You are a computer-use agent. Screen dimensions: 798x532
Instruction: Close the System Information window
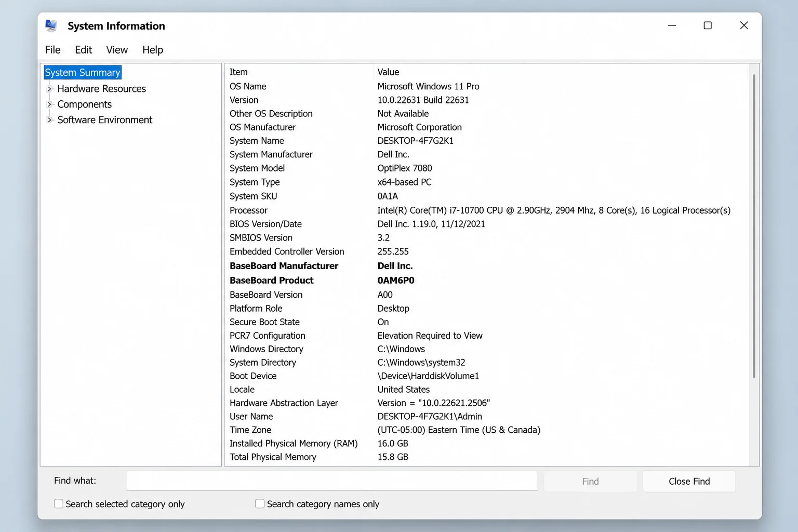tap(744, 25)
